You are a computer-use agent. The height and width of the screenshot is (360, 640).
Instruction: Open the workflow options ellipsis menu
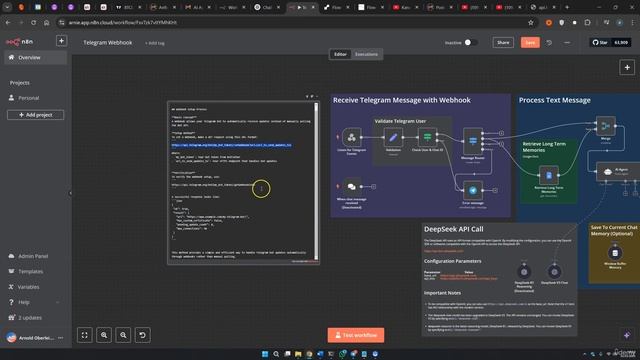[x=567, y=42]
